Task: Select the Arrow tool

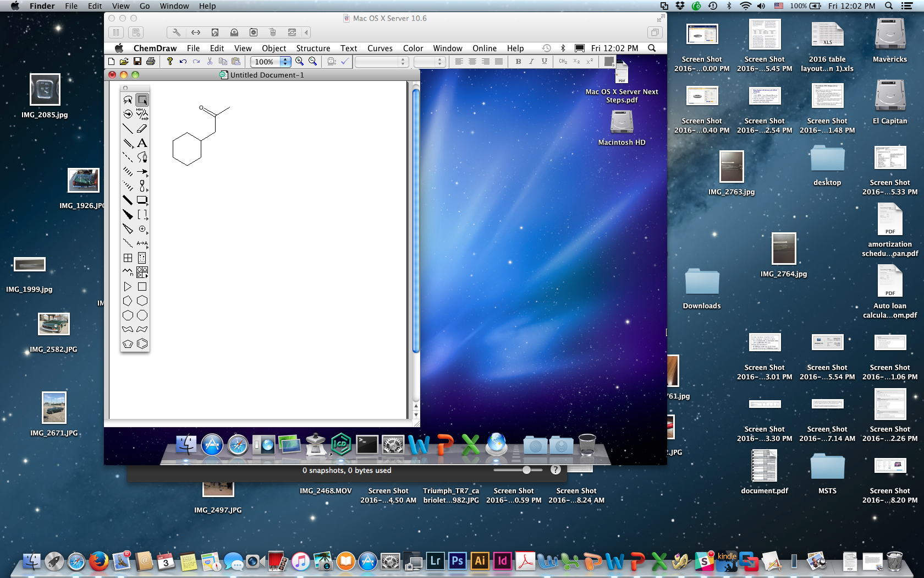Action: [x=142, y=171]
